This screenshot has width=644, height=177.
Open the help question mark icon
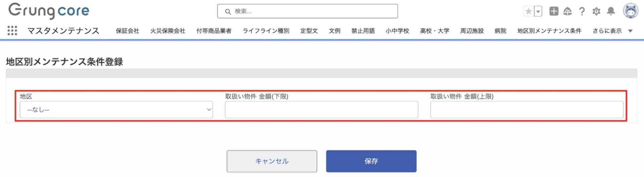pos(582,11)
